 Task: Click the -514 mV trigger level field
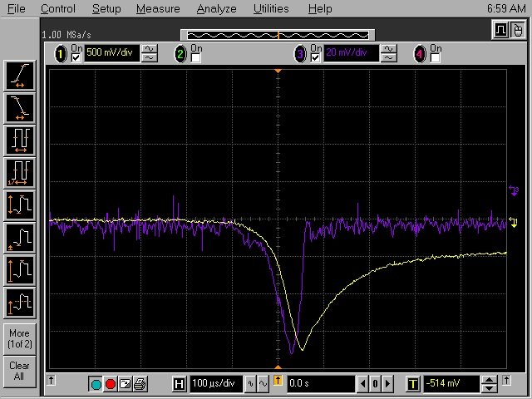click(x=451, y=384)
